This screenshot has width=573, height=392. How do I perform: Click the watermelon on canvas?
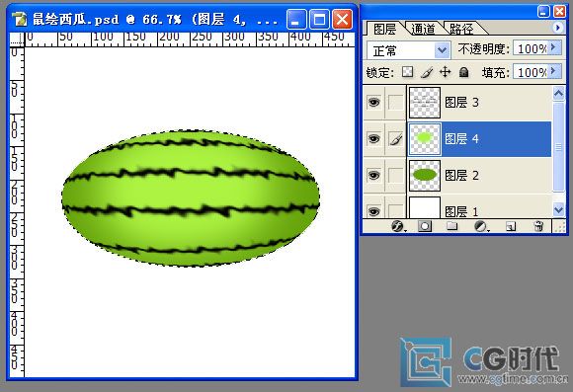coord(191,197)
